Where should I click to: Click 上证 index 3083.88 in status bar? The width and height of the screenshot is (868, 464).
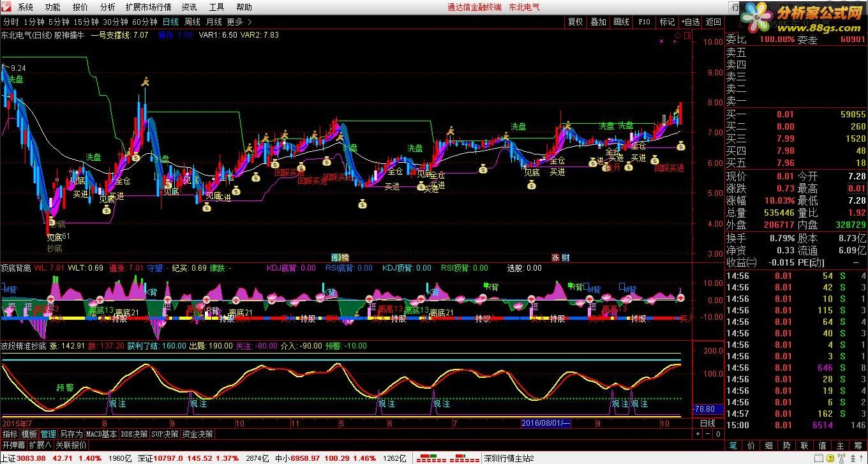24,458
